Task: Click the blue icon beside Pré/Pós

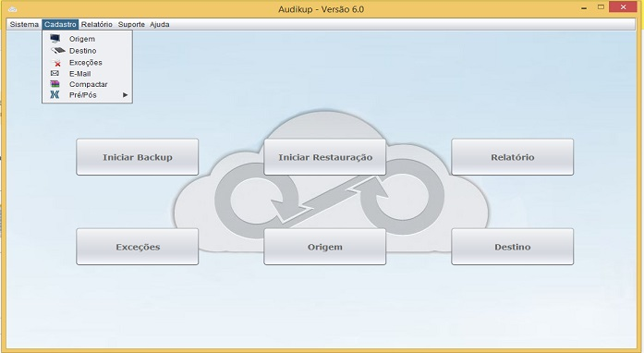Action: (55, 94)
